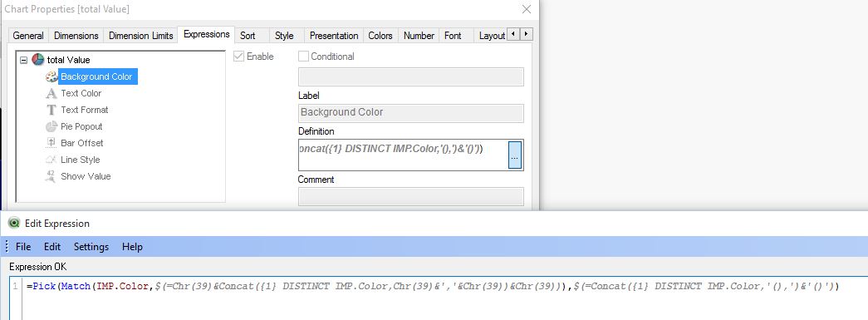This screenshot has height=320, width=868.
Task: Click the 'Expression OK' status text
Action: tap(37, 267)
